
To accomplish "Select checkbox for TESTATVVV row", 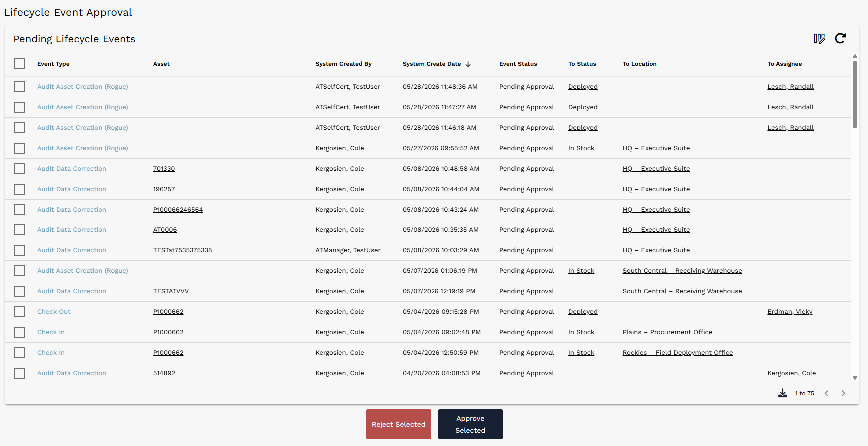I will point(20,291).
